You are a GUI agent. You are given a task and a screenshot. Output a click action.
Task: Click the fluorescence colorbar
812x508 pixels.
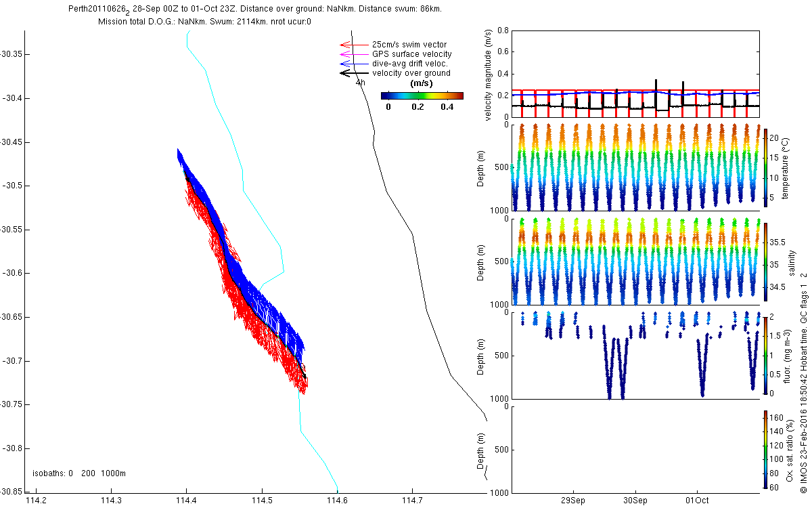pos(765,356)
